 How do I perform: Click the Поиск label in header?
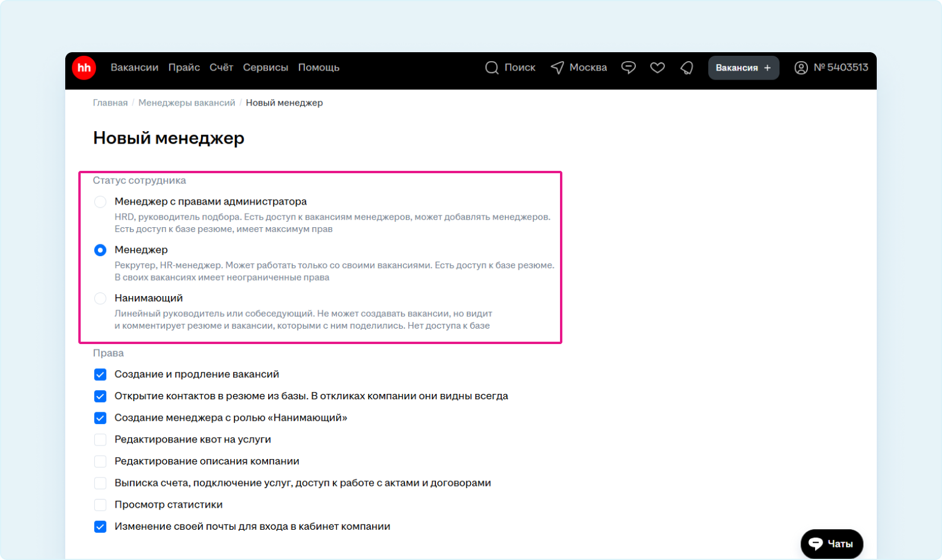(x=520, y=68)
